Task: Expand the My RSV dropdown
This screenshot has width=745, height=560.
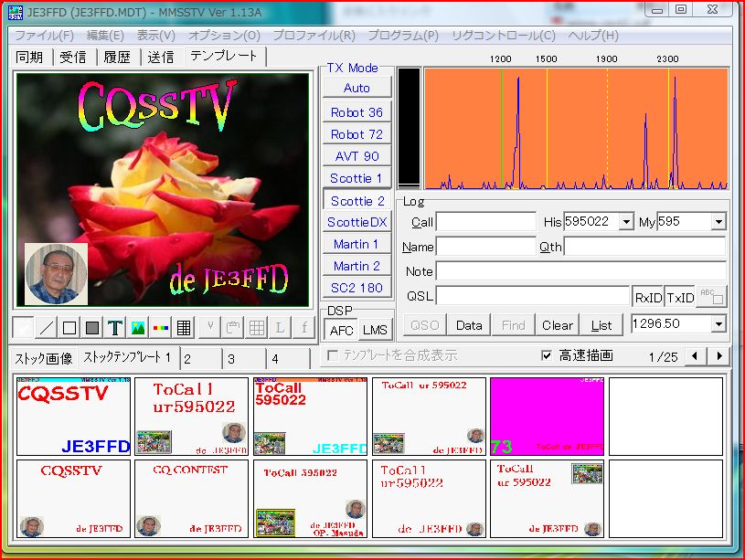Action: click(x=718, y=222)
